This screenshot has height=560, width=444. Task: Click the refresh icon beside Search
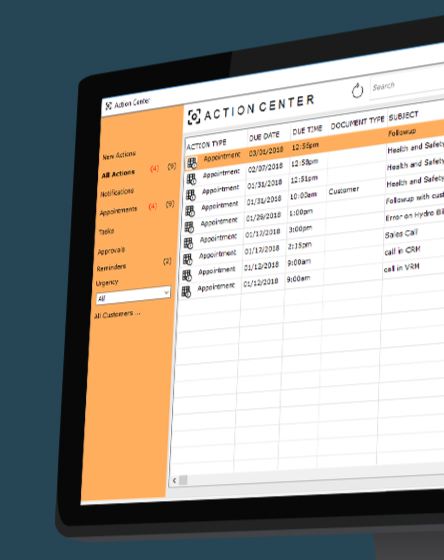coord(357,91)
